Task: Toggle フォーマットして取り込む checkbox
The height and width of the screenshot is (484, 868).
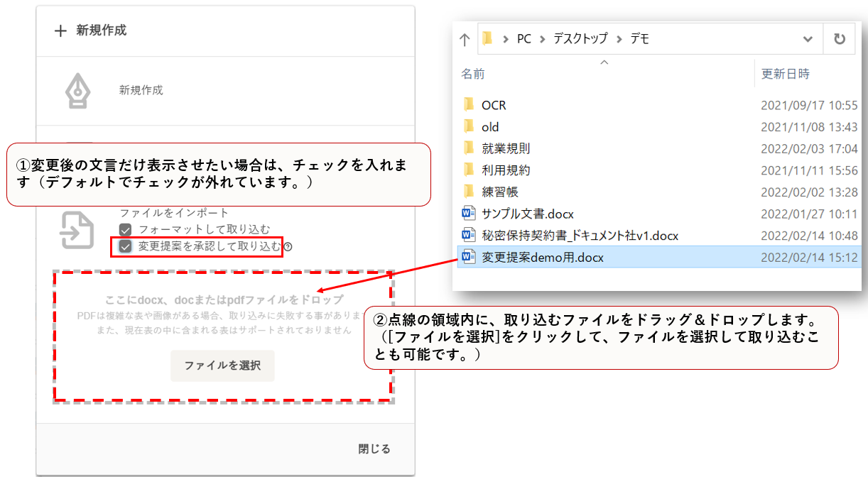Action: [x=126, y=229]
